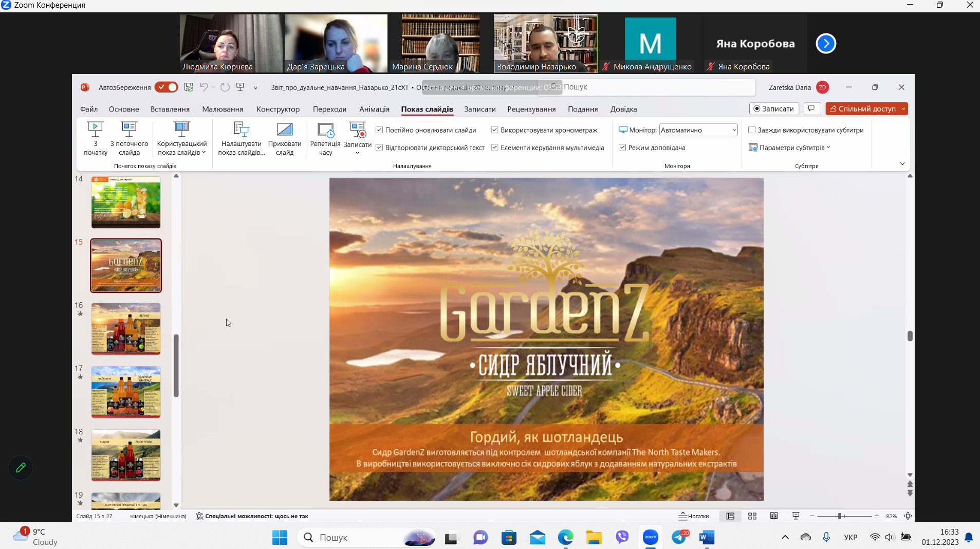
Task: Enable always use subtitles checkbox
Action: [x=752, y=130]
